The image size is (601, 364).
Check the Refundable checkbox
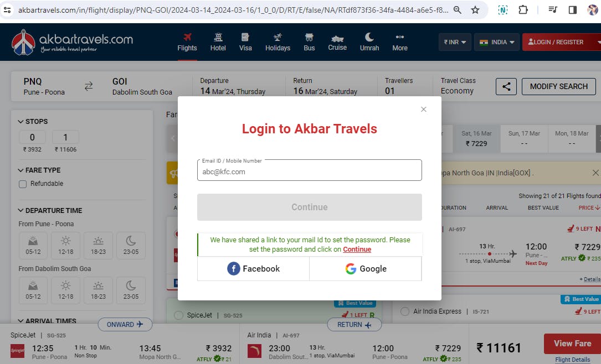pyautogui.click(x=23, y=184)
